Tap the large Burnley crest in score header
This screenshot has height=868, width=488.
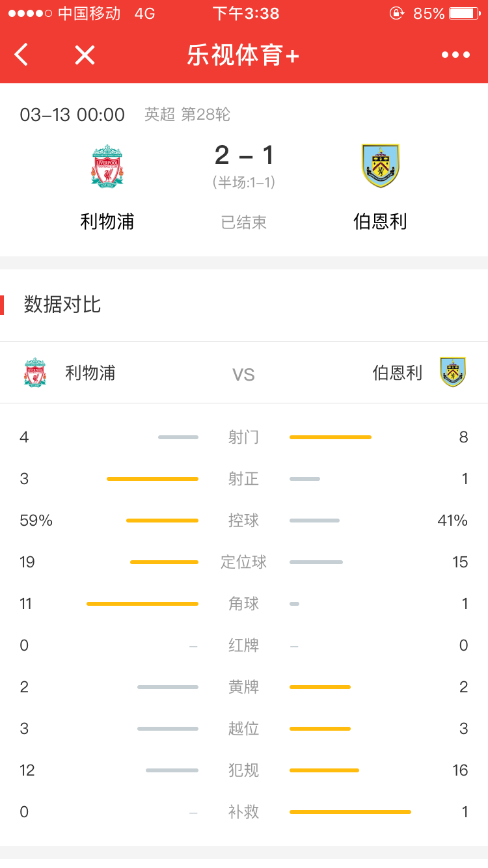tap(380, 166)
